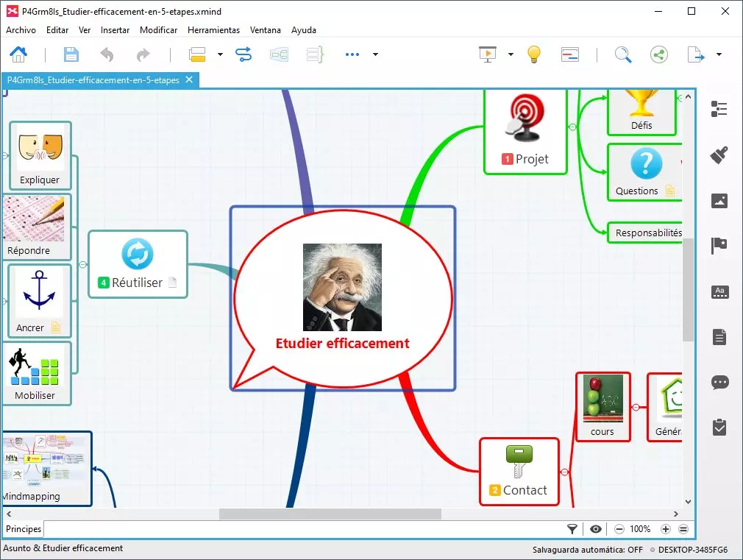The height and width of the screenshot is (560, 743).
Task: Zoom in using the plus control
Action: [666, 528]
